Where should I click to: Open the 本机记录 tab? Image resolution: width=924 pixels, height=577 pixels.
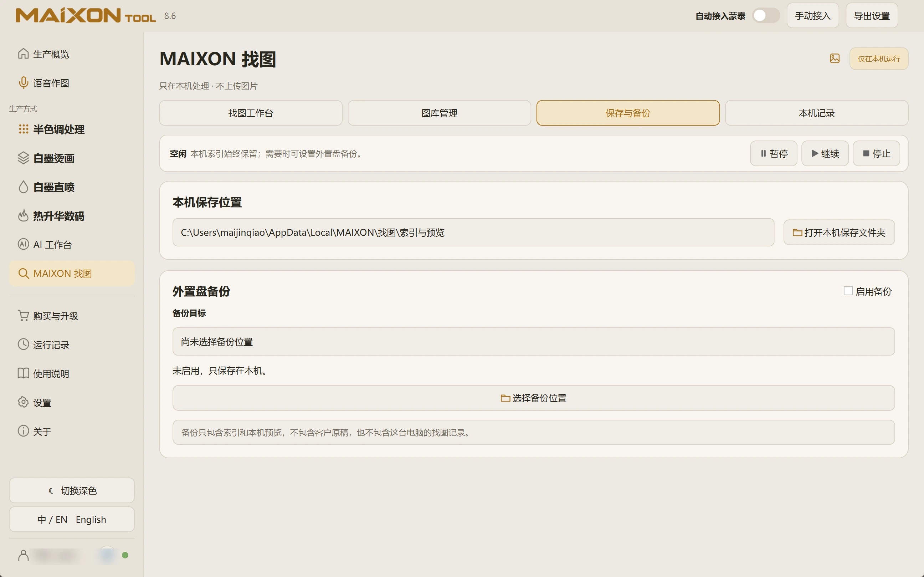coord(816,113)
